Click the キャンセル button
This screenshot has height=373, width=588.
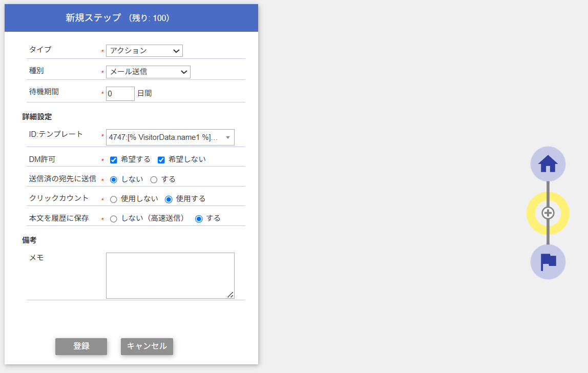(x=147, y=346)
